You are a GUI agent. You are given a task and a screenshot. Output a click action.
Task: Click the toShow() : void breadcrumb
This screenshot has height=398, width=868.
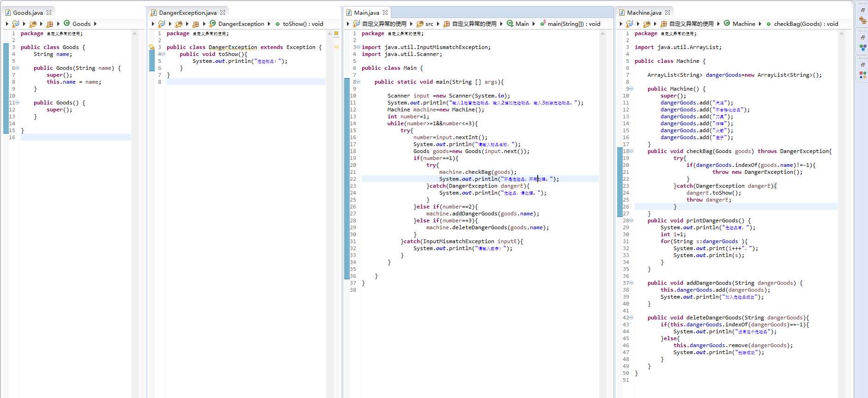[303, 24]
